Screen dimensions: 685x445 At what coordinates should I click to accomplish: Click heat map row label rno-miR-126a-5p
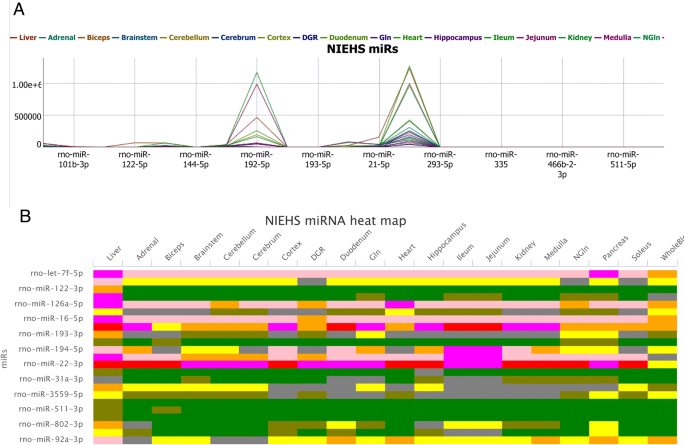(x=49, y=304)
